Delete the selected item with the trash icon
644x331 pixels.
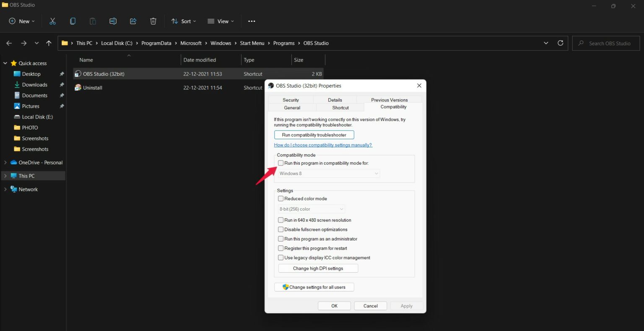coord(153,21)
